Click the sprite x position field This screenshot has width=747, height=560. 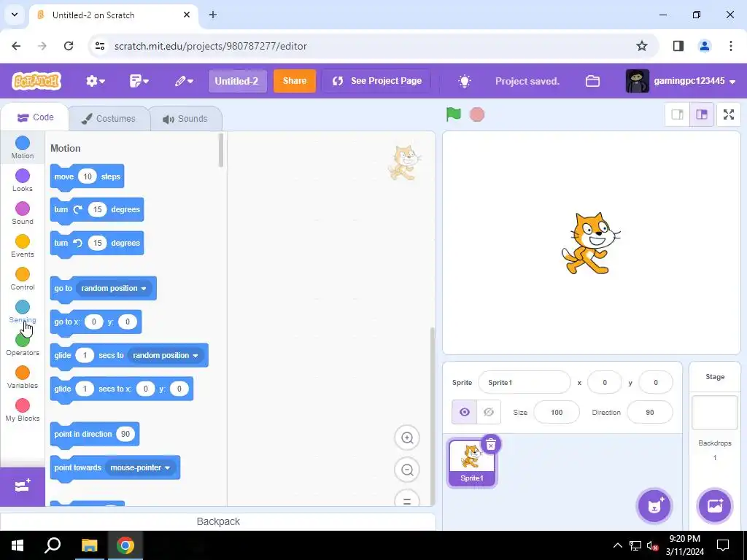click(605, 382)
